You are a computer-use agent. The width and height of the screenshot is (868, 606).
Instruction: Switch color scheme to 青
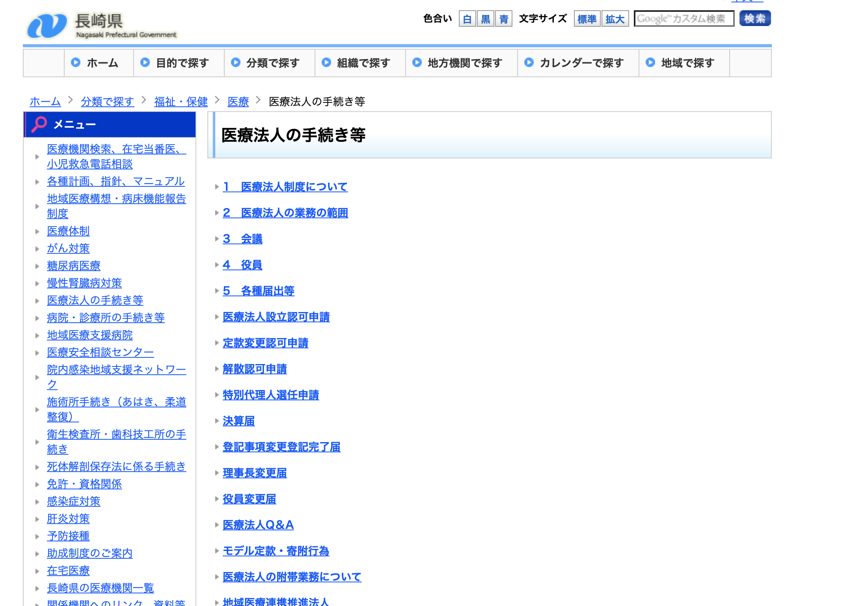(503, 19)
